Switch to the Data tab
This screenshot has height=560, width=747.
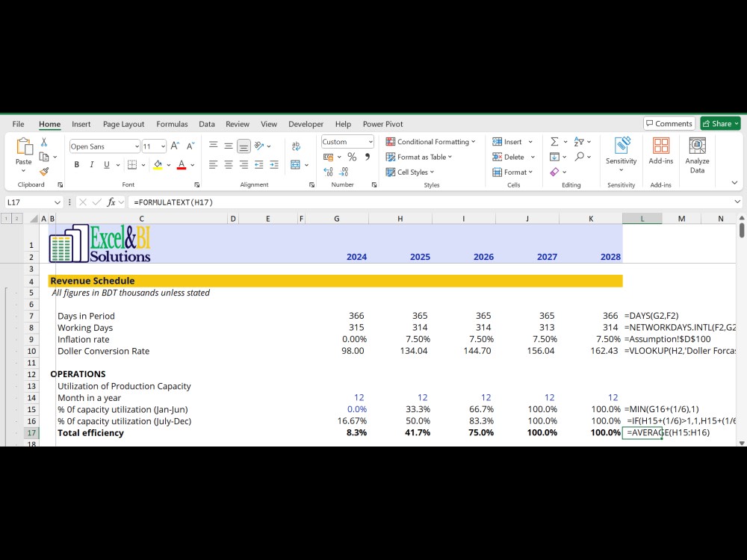pos(207,124)
